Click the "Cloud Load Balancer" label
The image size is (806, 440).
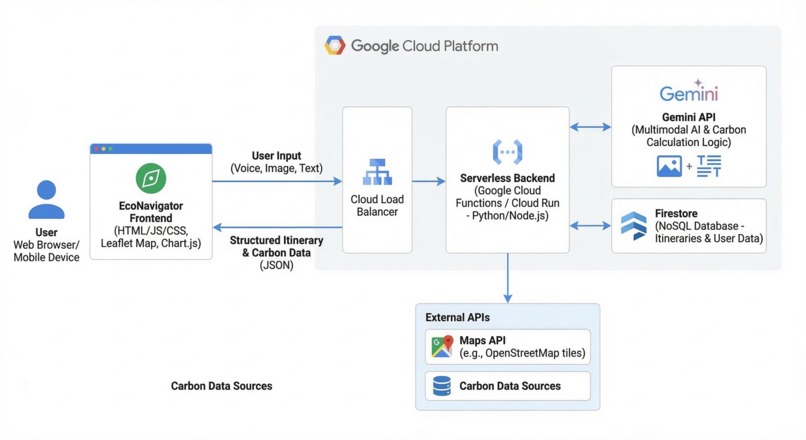click(x=377, y=205)
